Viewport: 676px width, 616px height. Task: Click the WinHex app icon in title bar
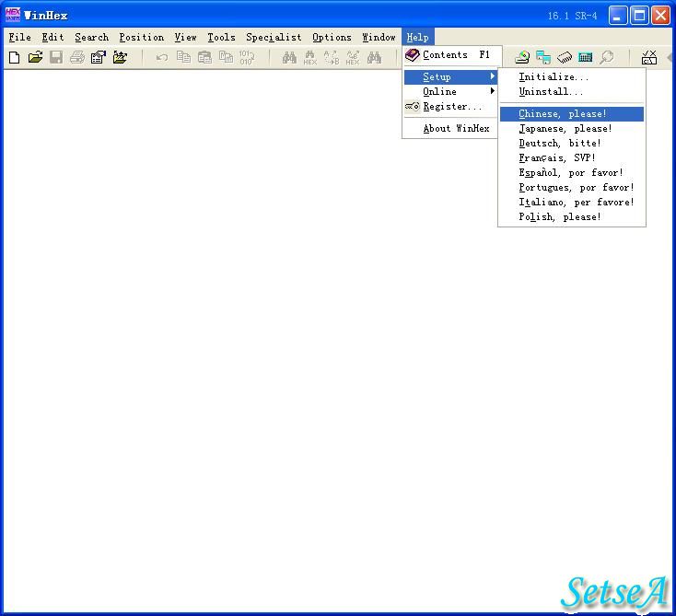[13, 15]
